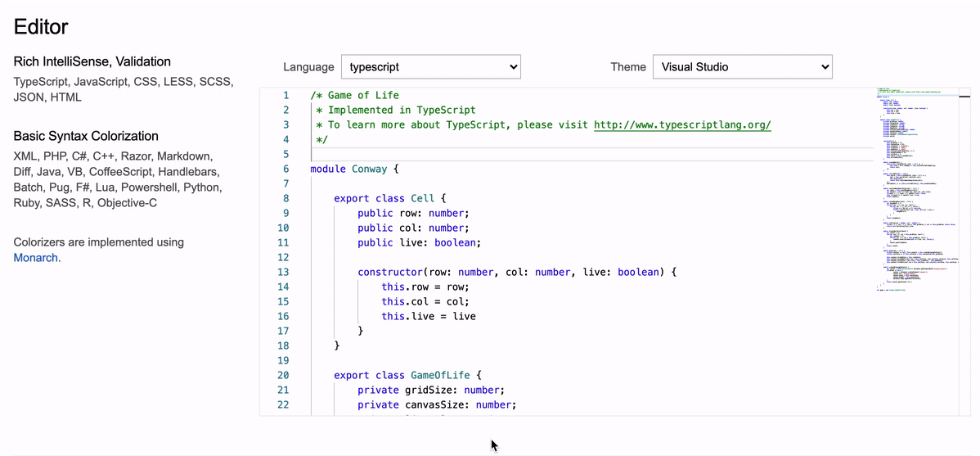Image resolution: width=980 pixels, height=456 pixels.
Task: Click line number 13 in the gutter
Action: click(283, 272)
